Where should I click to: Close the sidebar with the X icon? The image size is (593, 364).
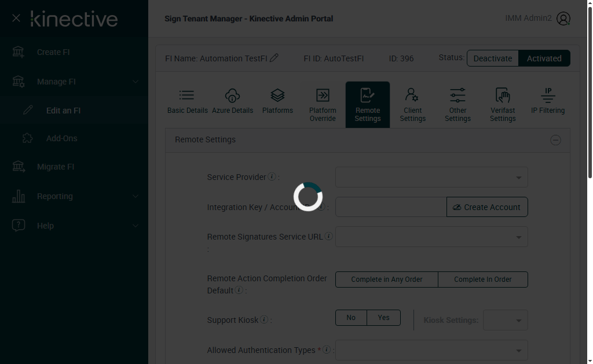coord(16,18)
